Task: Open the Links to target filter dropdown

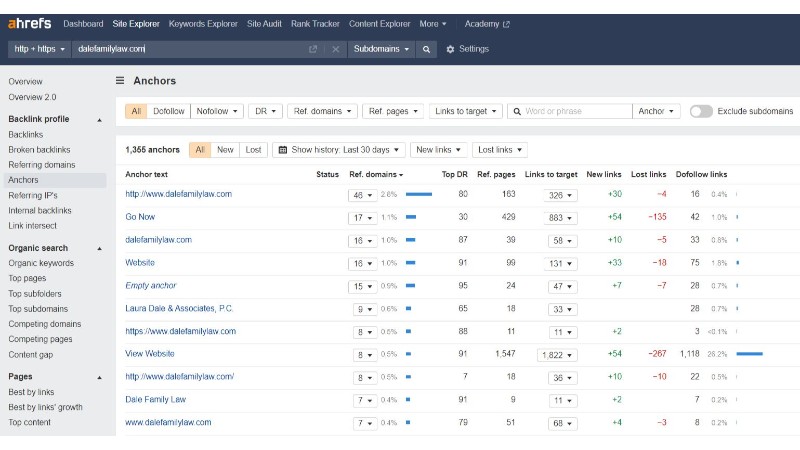Action: 466,111
